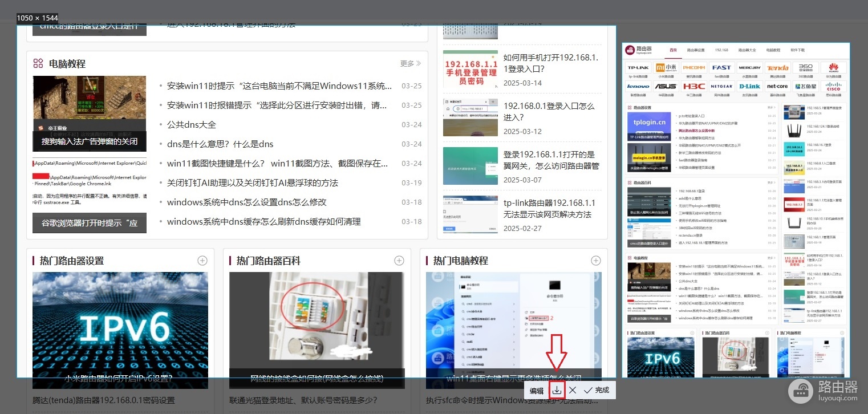Click the D-Link brand logo in the preview
This screenshot has height=414, width=868.
(x=749, y=87)
